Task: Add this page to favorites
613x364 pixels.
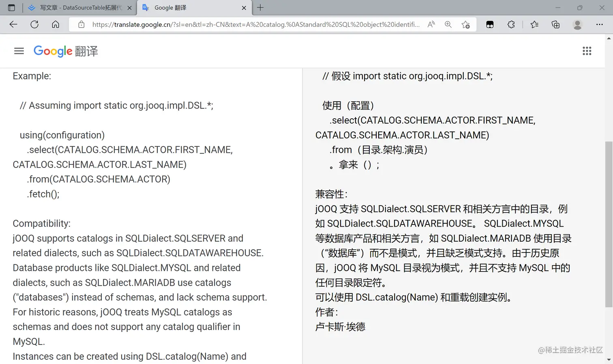Action: click(466, 24)
